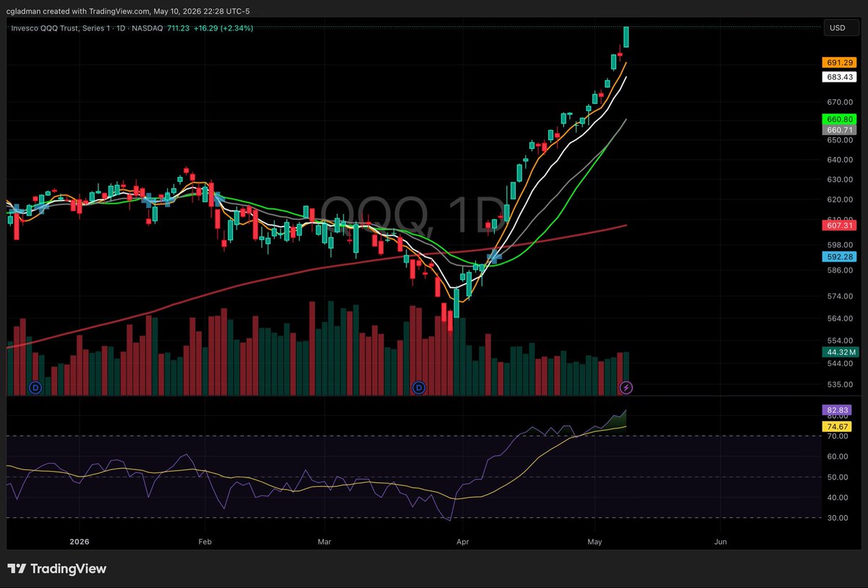Image resolution: width=868 pixels, height=588 pixels.
Task: Click the 711.23 last price value
Action: [179, 28]
